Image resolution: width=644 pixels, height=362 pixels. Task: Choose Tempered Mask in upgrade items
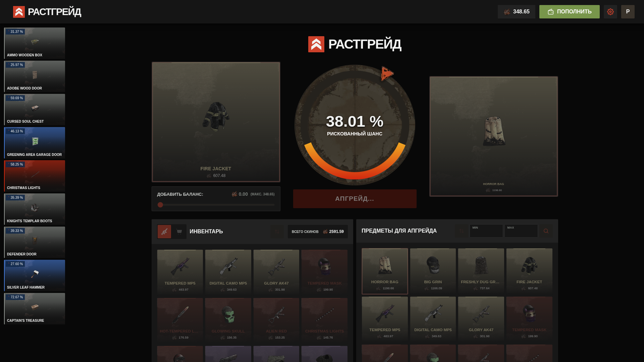coord(529,319)
